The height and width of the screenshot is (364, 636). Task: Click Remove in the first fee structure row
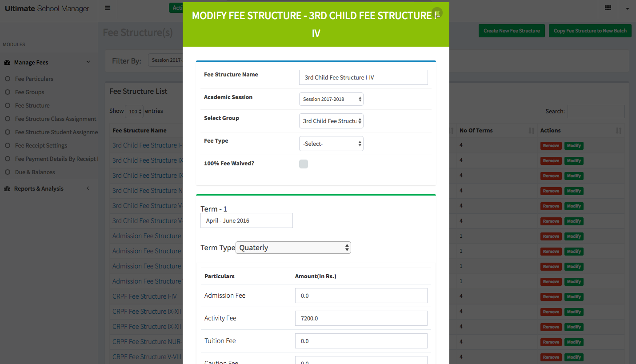pyautogui.click(x=551, y=146)
